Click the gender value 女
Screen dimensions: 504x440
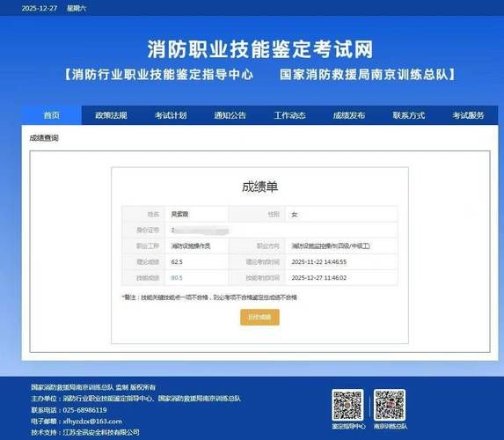[295, 214]
